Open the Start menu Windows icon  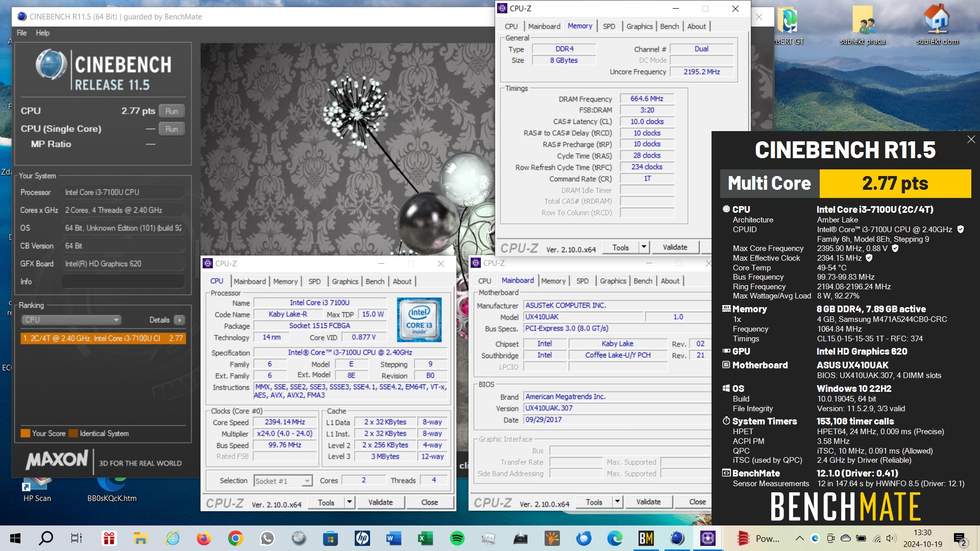click(15, 538)
